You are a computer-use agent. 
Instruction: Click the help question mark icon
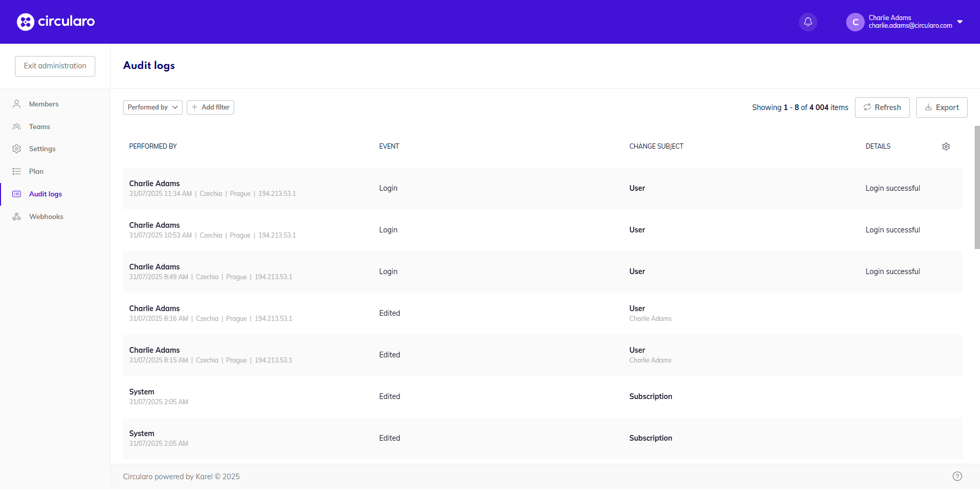957,476
